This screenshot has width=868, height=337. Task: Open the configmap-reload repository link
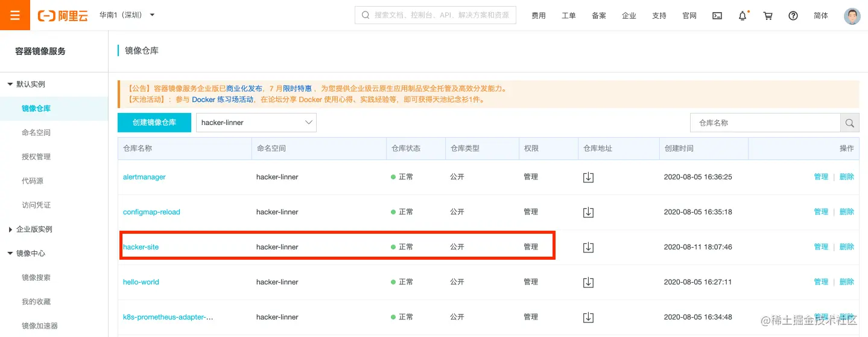pos(151,212)
